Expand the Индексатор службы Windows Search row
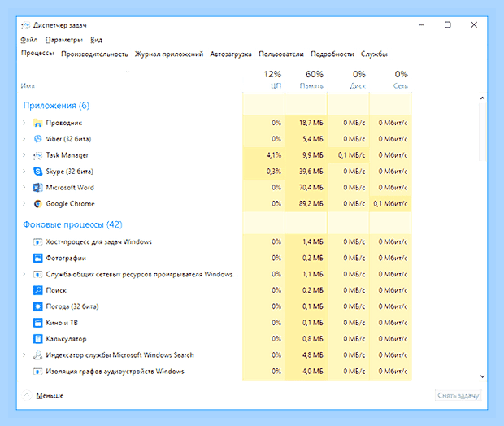Screen dimensions: 504x426 click(24, 354)
